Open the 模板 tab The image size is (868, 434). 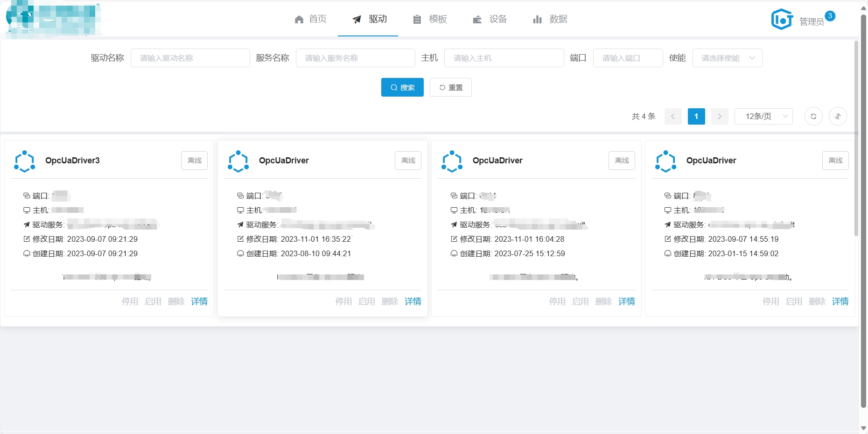coord(430,19)
